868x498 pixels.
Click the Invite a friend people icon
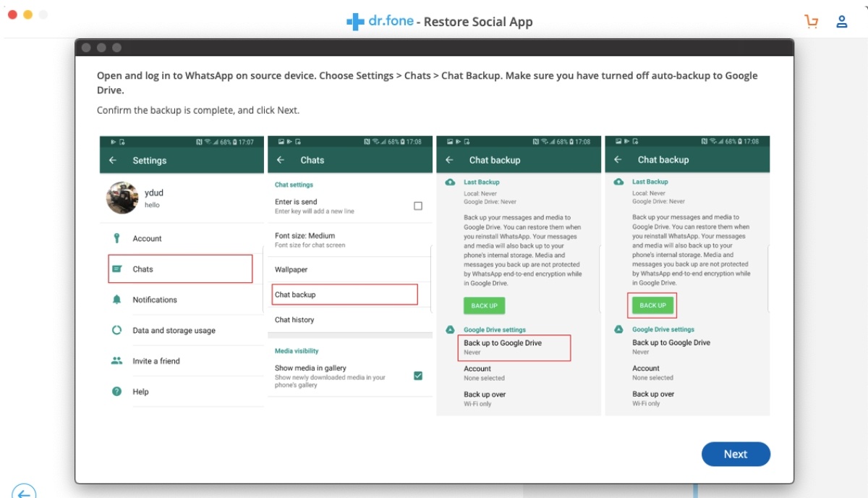pos(116,360)
